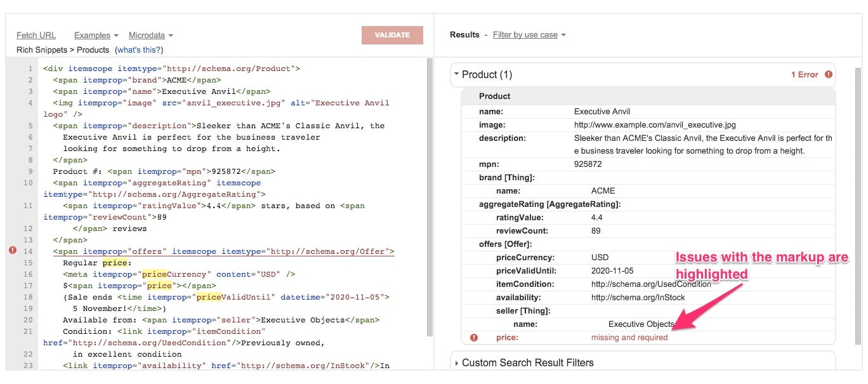Place cursor on the line 17 price span code
This screenshot has width=868, height=384.
click(140, 286)
